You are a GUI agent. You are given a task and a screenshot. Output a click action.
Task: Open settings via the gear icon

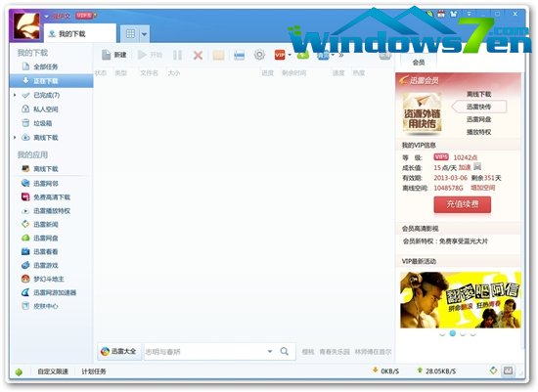click(259, 55)
